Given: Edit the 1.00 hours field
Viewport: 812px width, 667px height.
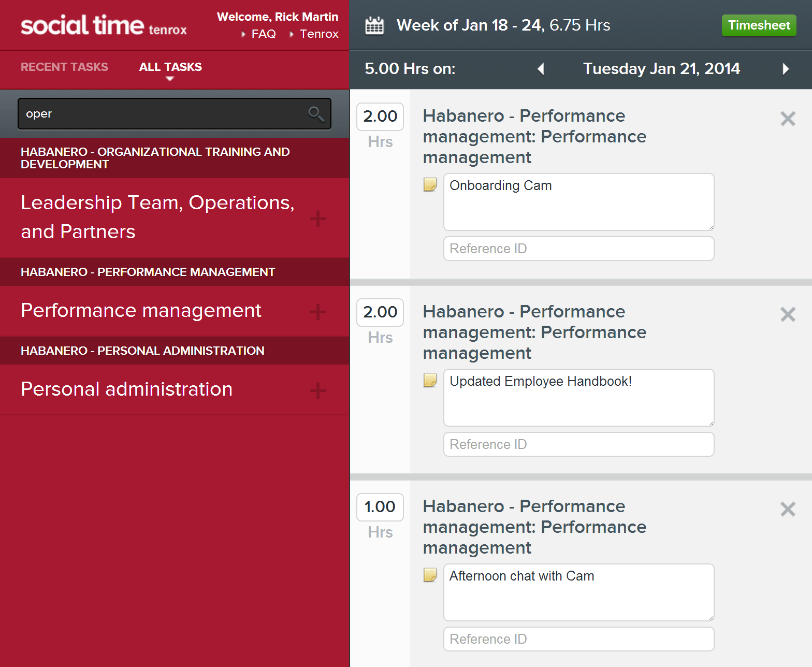Looking at the screenshot, I should 380,507.
